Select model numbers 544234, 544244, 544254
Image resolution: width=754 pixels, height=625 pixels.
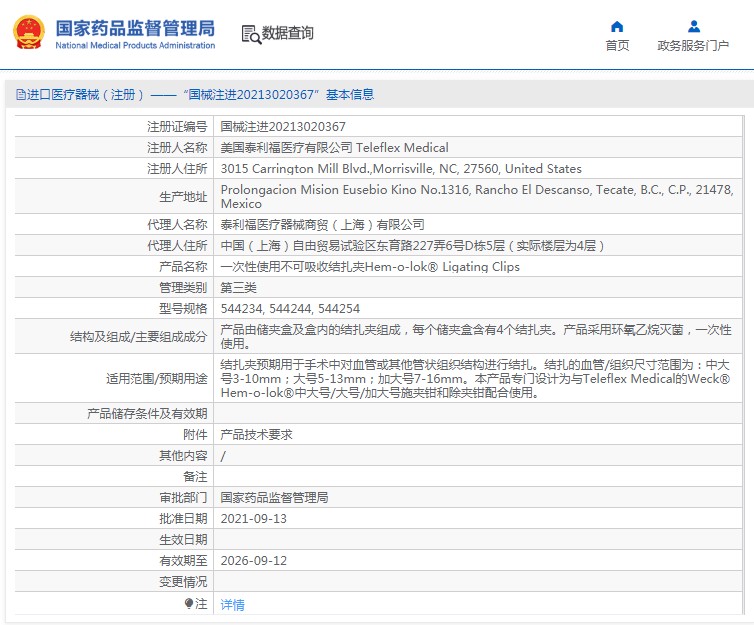[x=290, y=309]
